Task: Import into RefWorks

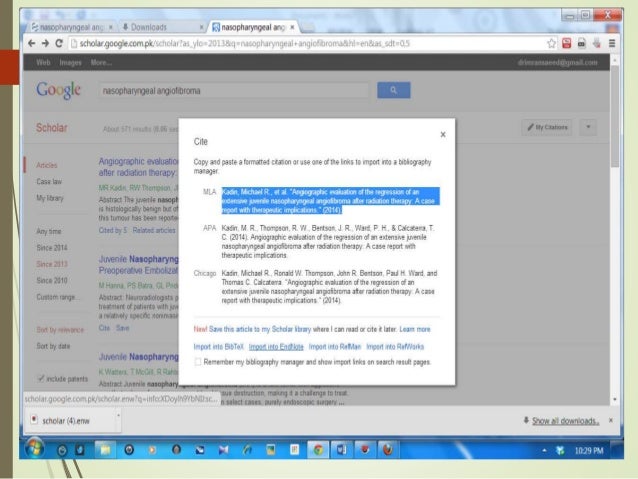Action: point(395,347)
